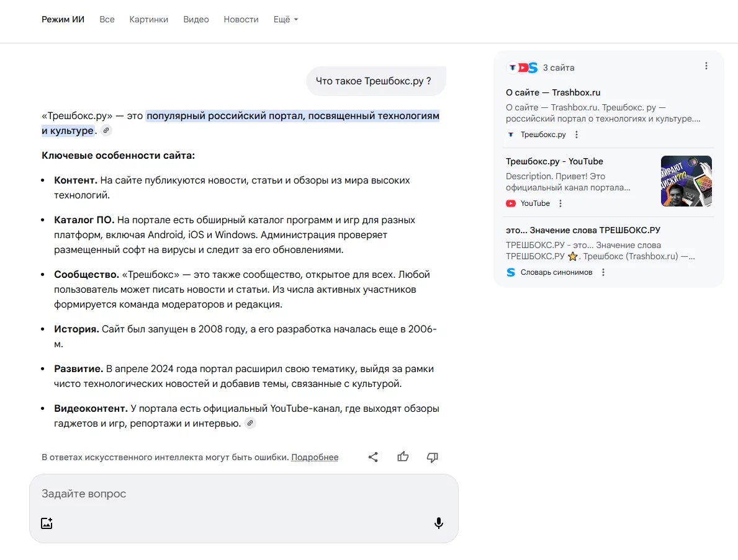This screenshot has width=738, height=560.
Task: Click the thumbs up feedback icon
Action: pos(403,457)
